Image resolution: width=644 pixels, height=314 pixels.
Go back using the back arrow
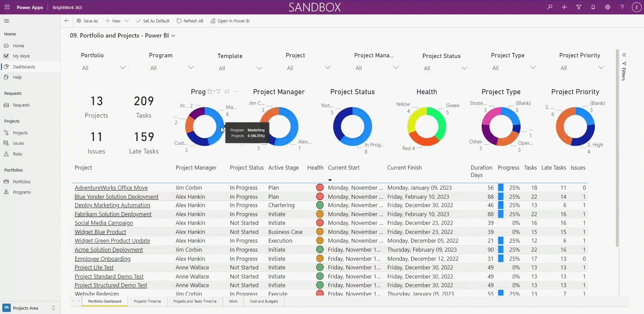66,21
